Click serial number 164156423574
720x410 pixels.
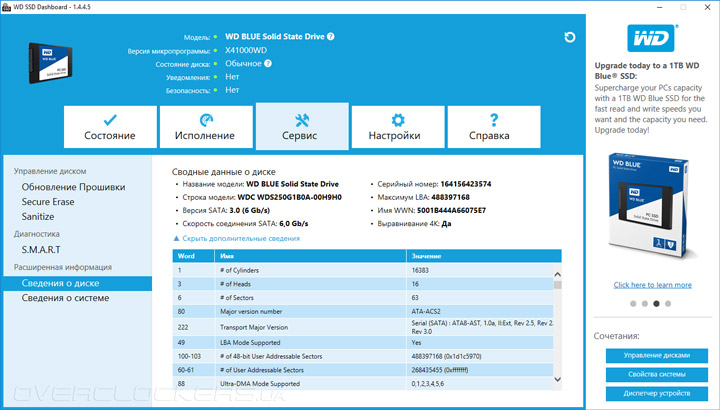[x=466, y=184]
